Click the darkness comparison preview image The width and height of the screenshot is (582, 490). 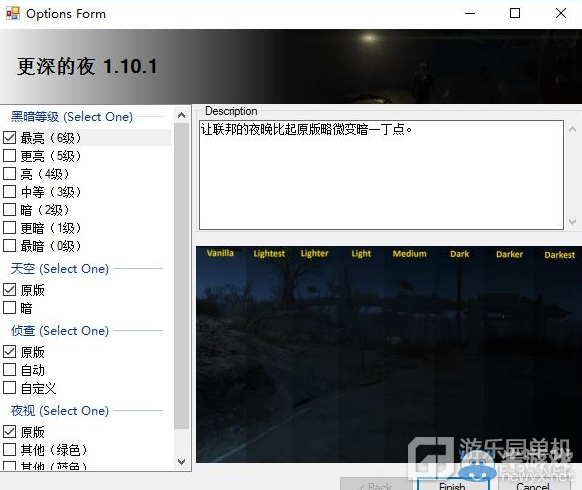point(389,355)
